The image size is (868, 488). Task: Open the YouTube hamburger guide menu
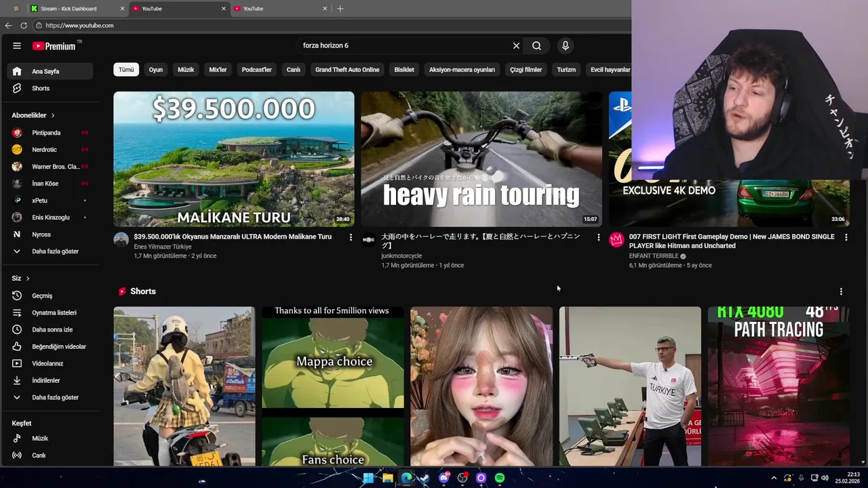(x=16, y=45)
